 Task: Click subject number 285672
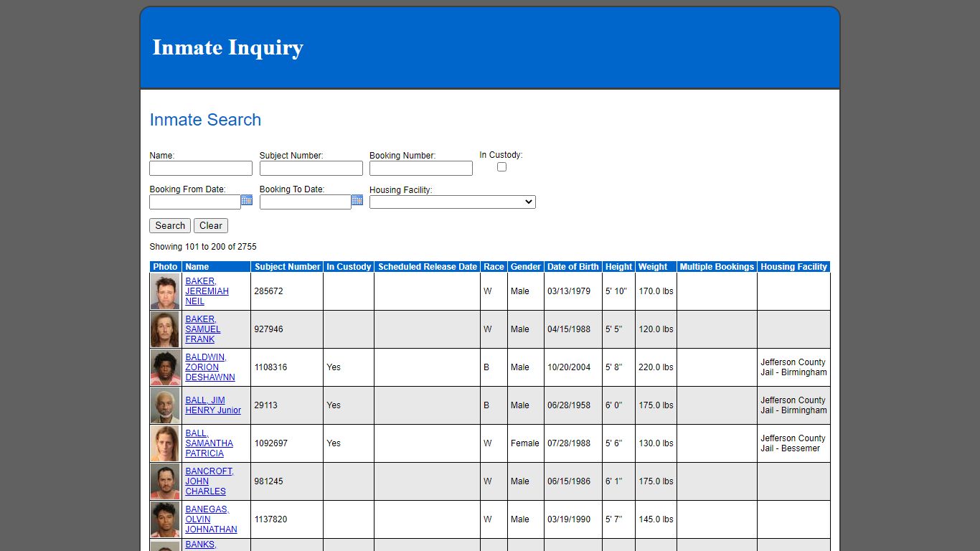click(x=268, y=291)
